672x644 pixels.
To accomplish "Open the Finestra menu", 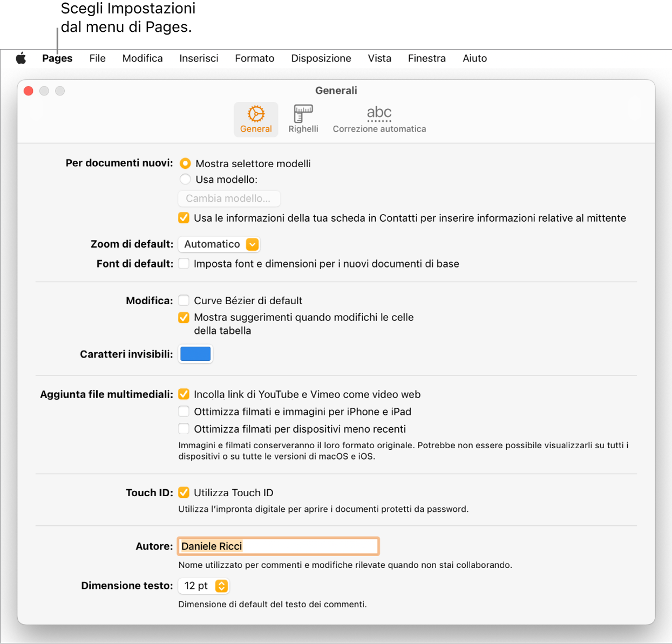I will (x=427, y=58).
